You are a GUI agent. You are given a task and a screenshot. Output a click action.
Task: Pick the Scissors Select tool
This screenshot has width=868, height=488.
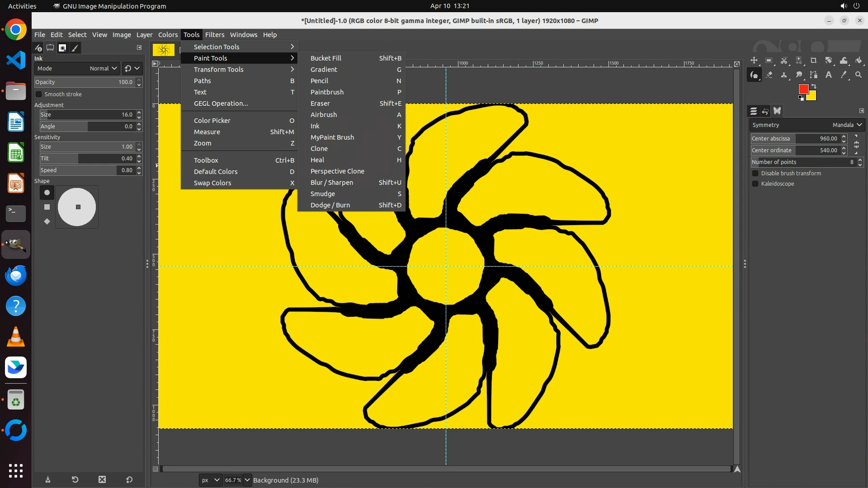click(784, 61)
